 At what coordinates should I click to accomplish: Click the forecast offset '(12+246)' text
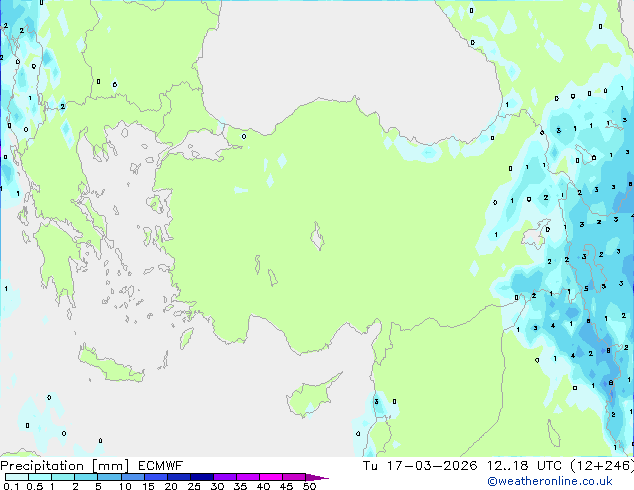pyautogui.click(x=602, y=466)
